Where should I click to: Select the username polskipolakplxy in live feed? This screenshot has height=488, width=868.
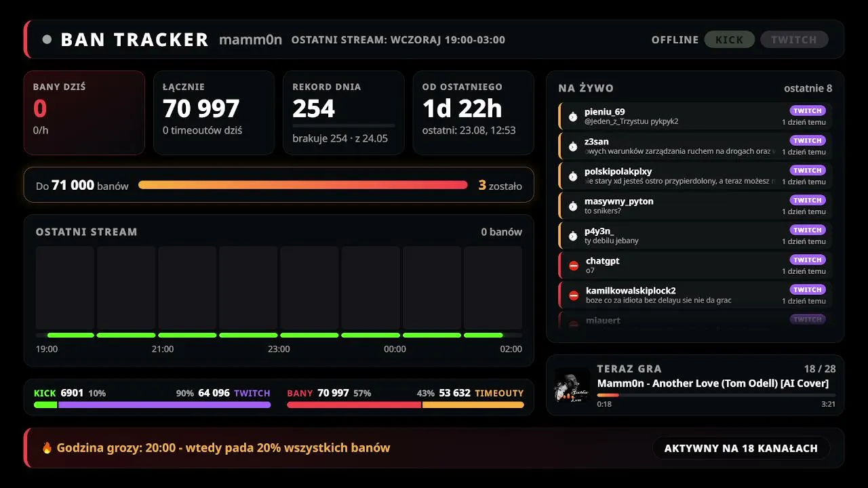[x=618, y=171]
